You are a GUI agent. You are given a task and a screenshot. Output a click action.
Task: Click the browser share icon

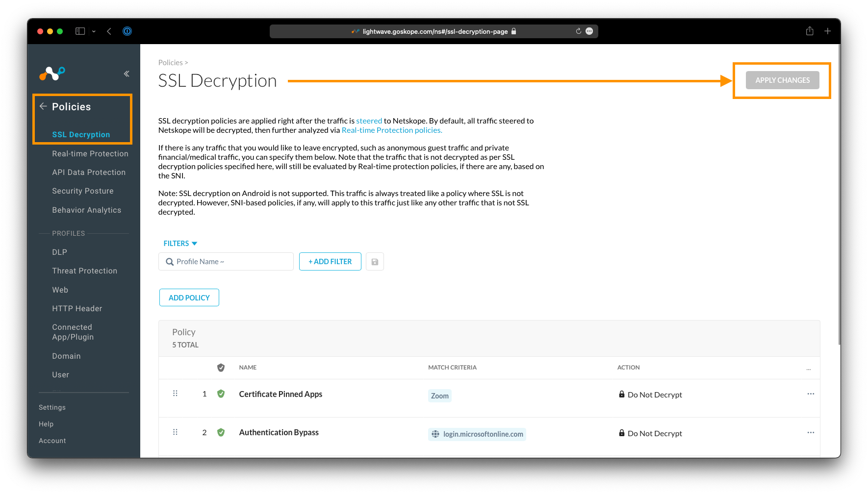click(x=810, y=31)
